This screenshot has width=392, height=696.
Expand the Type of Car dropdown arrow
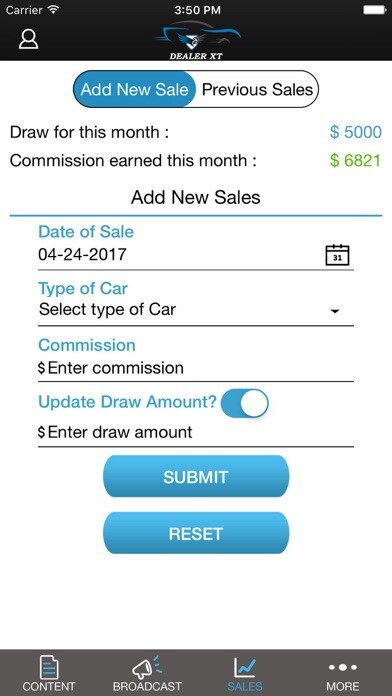point(335,311)
